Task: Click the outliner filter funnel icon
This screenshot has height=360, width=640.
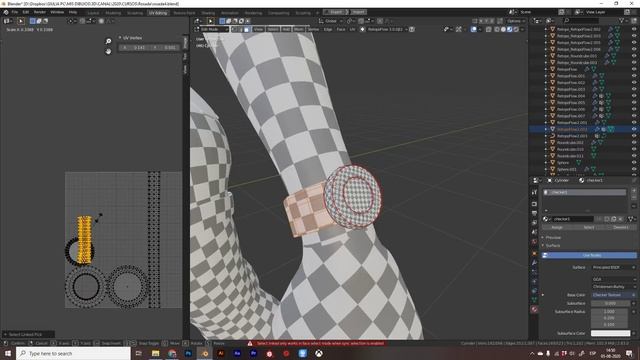Action: (x=621, y=20)
